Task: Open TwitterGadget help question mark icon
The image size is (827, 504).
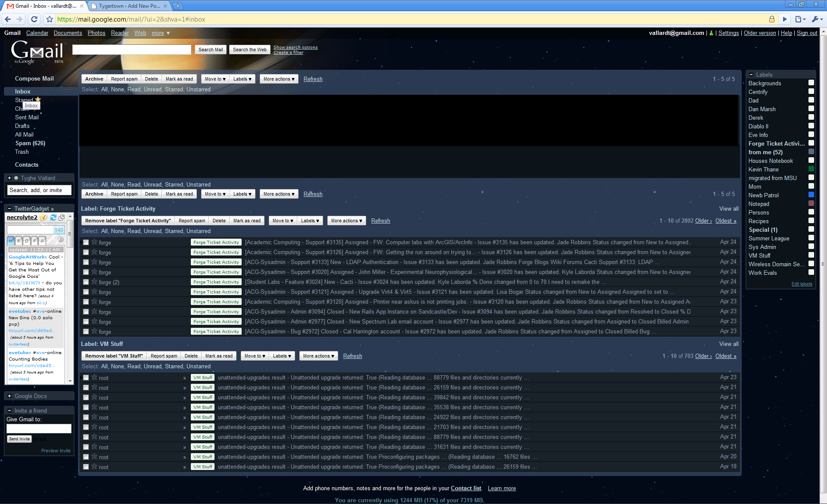Action: tap(61, 239)
